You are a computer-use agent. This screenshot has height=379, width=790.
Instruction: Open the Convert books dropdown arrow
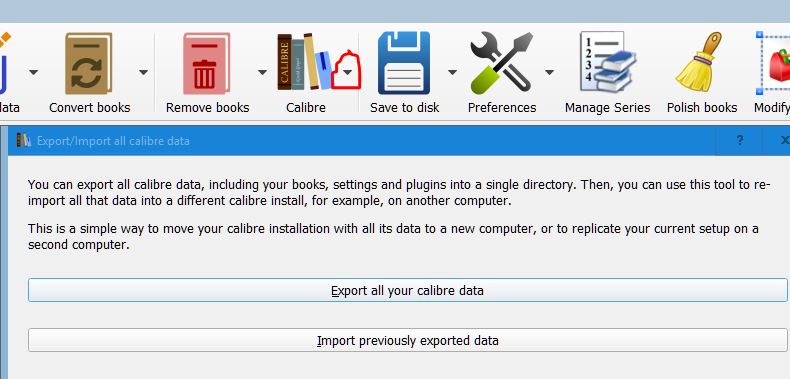point(144,73)
